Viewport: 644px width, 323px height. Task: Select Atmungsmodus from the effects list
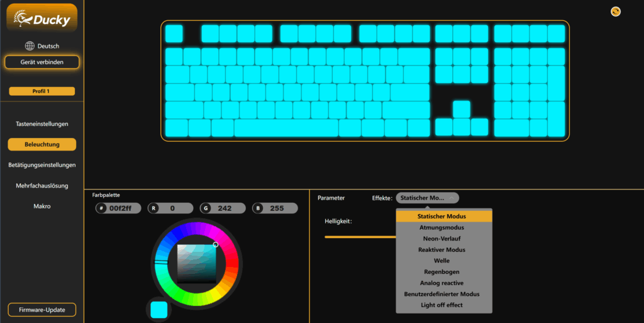[x=443, y=227]
